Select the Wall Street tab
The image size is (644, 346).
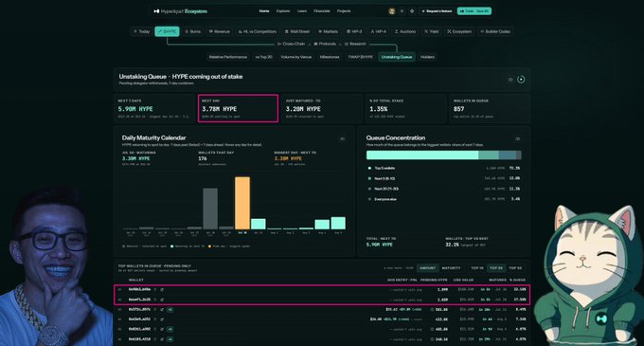(297, 31)
